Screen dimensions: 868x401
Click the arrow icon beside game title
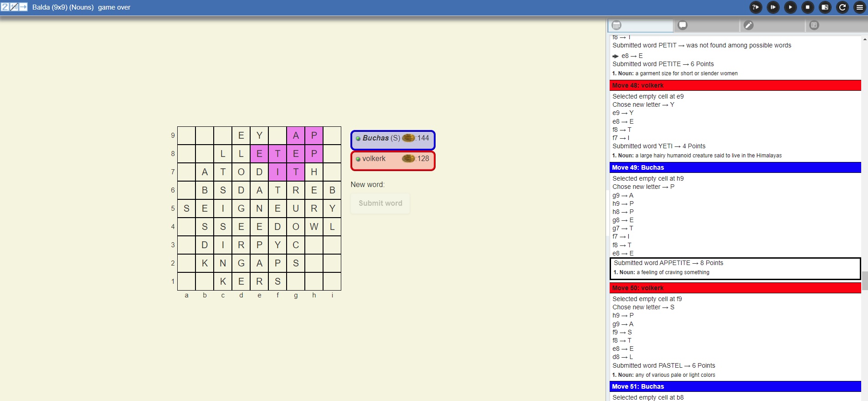[x=23, y=7]
